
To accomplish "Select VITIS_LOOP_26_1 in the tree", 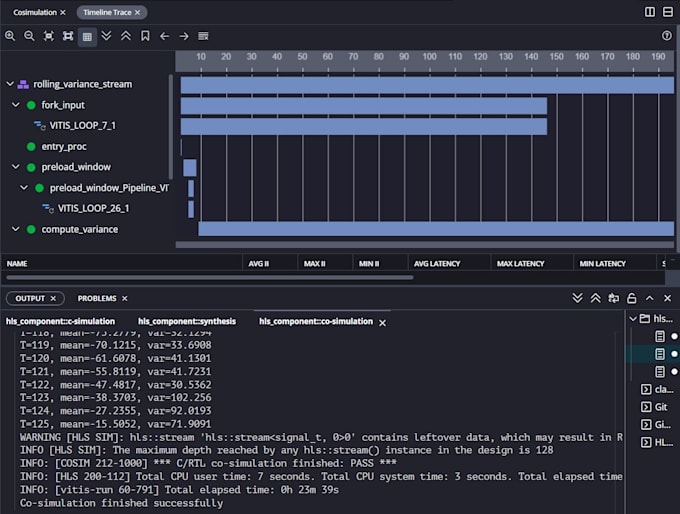I will click(x=93, y=208).
